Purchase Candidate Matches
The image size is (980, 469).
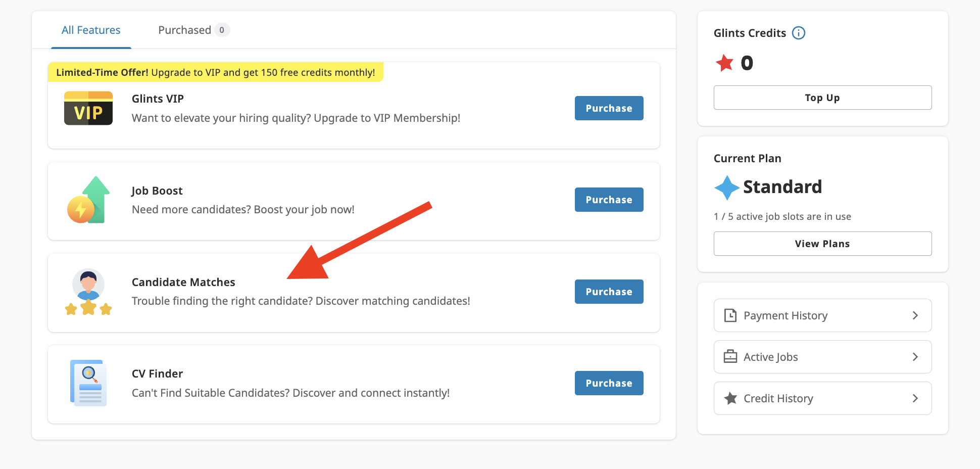(x=608, y=291)
